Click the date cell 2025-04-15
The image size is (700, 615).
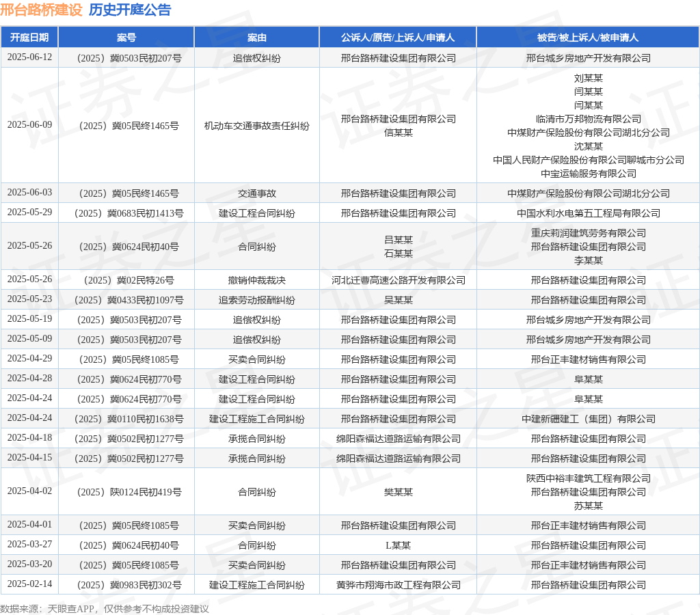pyautogui.click(x=29, y=457)
